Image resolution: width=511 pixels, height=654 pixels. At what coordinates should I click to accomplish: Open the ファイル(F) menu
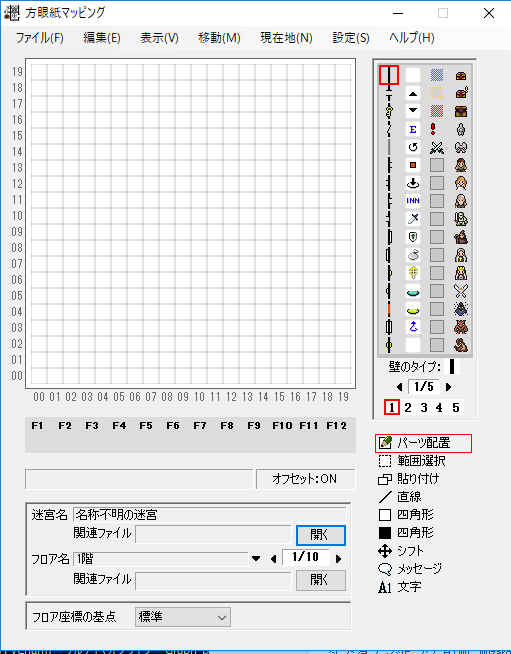(40, 38)
